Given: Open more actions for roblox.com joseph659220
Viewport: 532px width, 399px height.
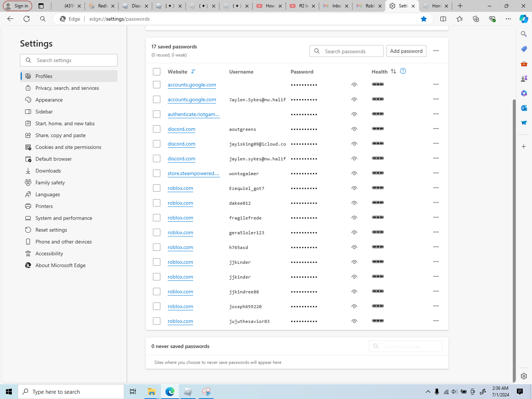Looking at the screenshot, I should [436, 306].
